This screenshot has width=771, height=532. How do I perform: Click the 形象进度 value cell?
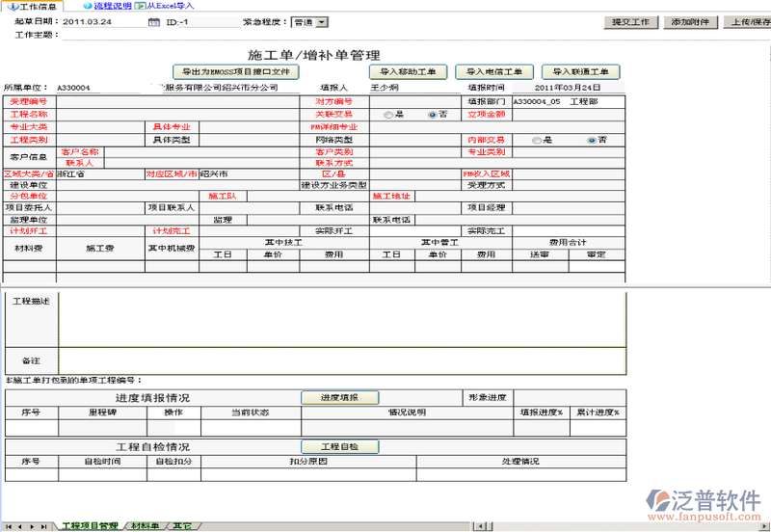point(570,398)
